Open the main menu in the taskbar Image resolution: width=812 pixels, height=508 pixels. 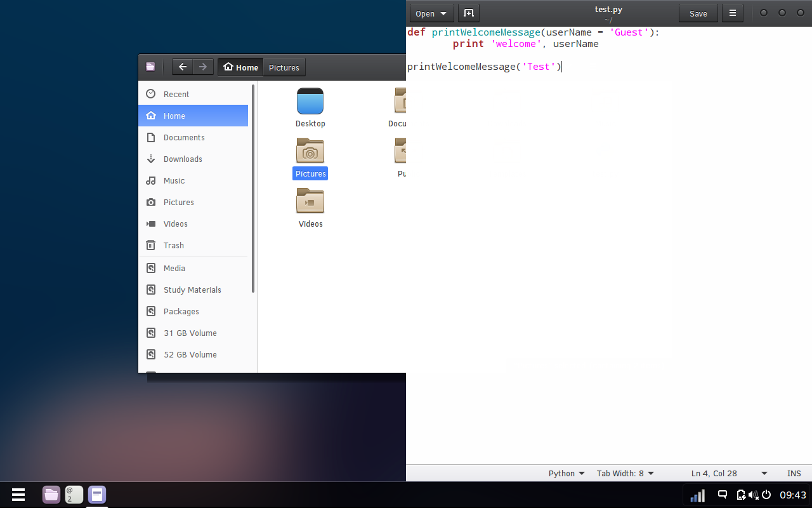coord(18,495)
